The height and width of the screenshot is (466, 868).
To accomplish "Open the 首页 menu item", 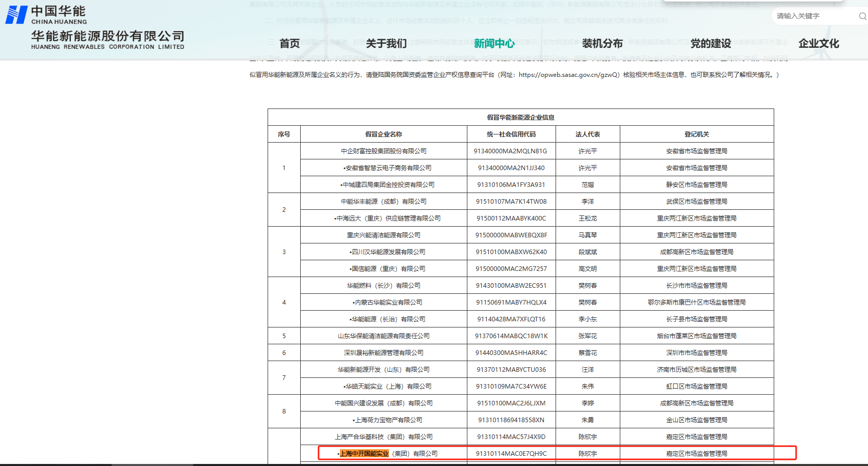I will (x=290, y=44).
